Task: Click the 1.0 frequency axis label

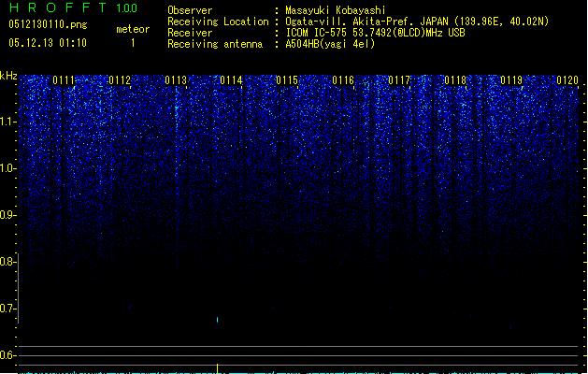Action: (x=7, y=168)
